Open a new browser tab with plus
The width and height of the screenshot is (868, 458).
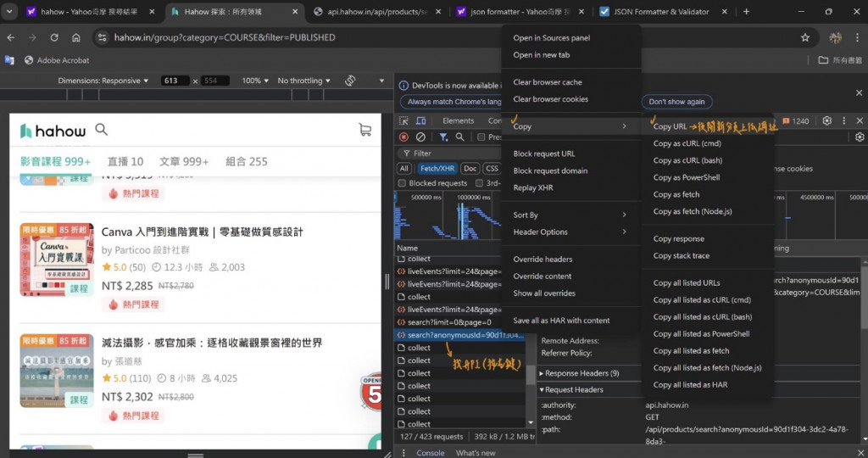click(746, 12)
